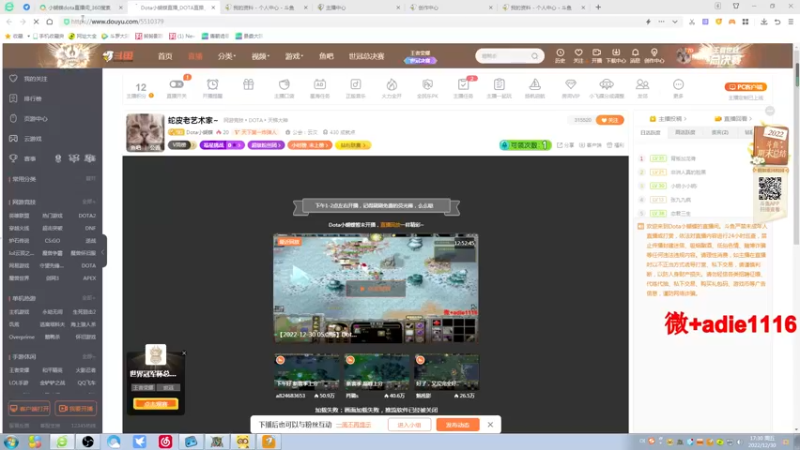Click the green 可领次数 1 badge

pyautogui.click(x=525, y=145)
